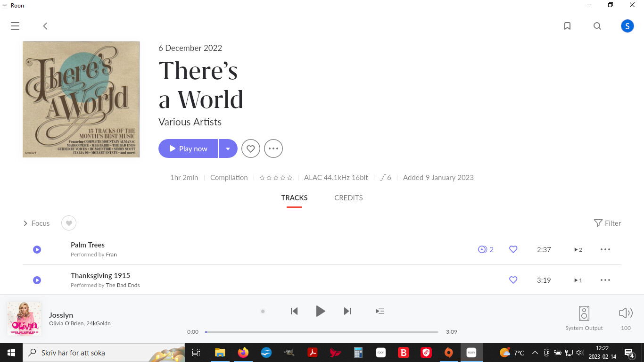Start playback of Josslyn with the play button
This screenshot has height=362, width=644.
(x=321, y=311)
